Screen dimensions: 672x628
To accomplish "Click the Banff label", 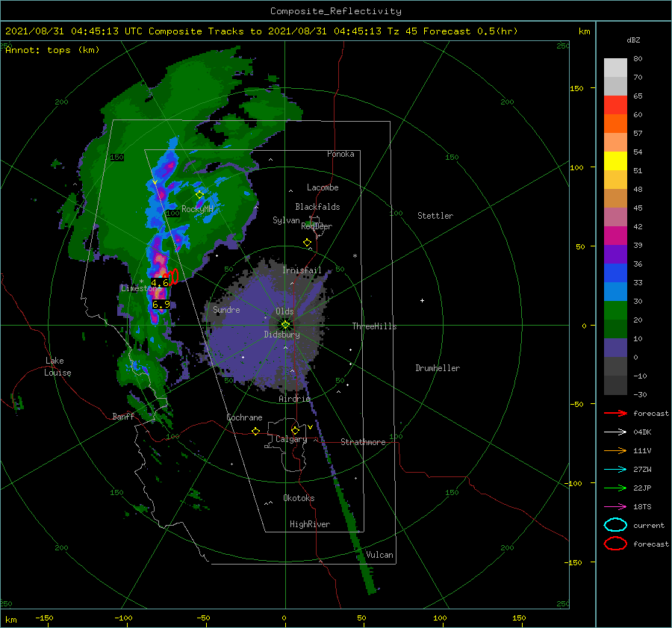I will (123, 417).
